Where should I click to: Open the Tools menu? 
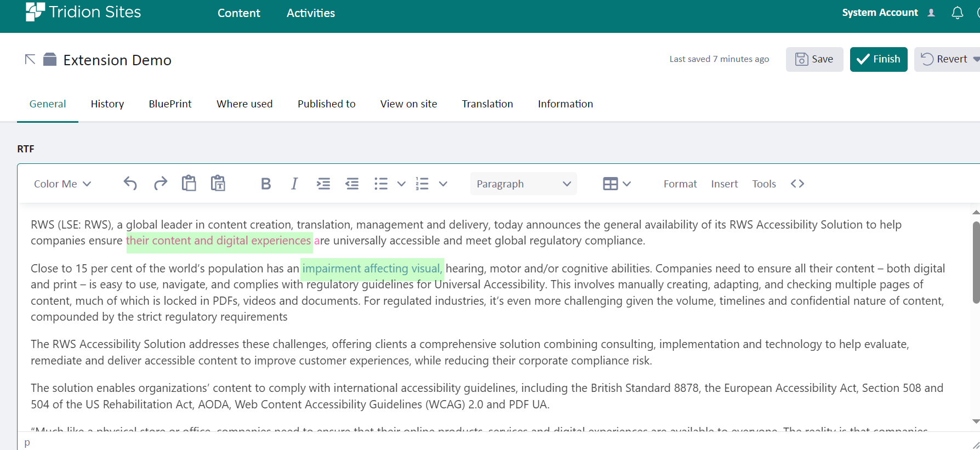point(764,184)
